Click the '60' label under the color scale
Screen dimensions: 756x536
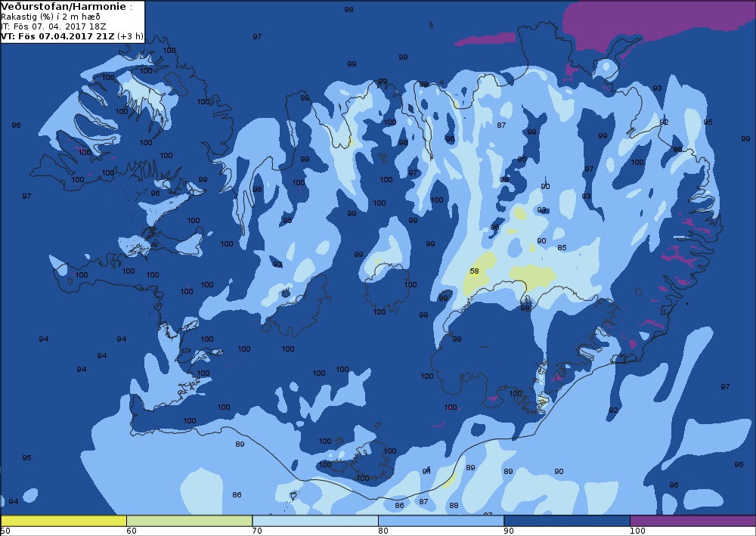pos(131,531)
